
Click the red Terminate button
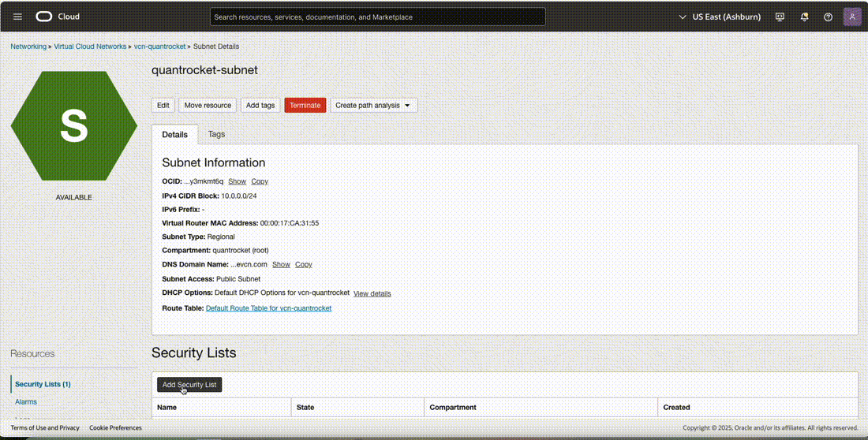click(x=305, y=105)
